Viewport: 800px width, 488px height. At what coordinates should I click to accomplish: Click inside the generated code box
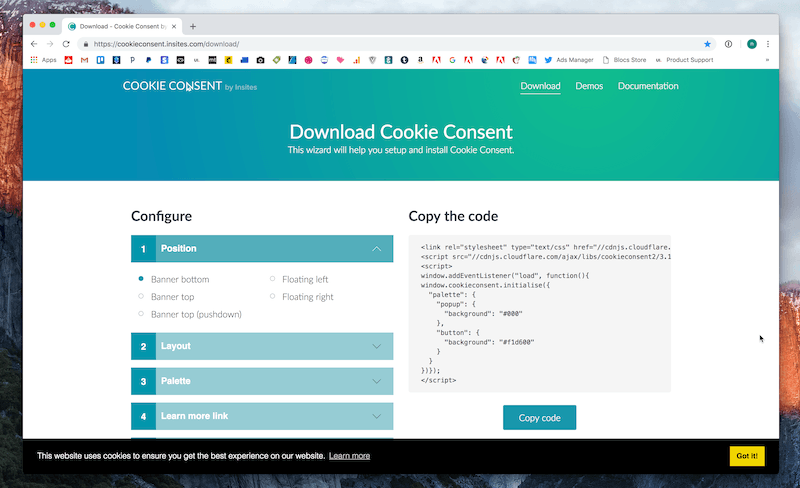pos(540,313)
